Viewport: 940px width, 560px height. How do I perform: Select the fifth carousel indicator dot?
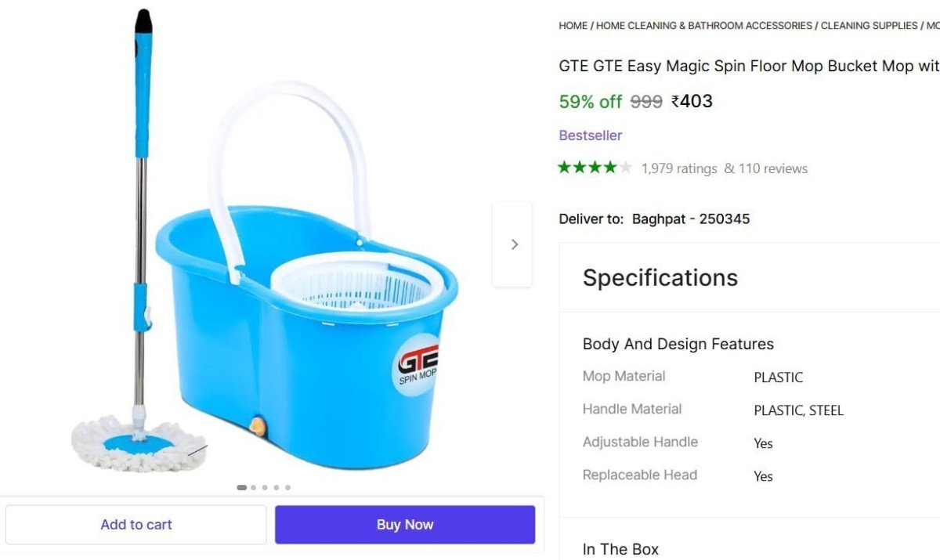(287, 487)
